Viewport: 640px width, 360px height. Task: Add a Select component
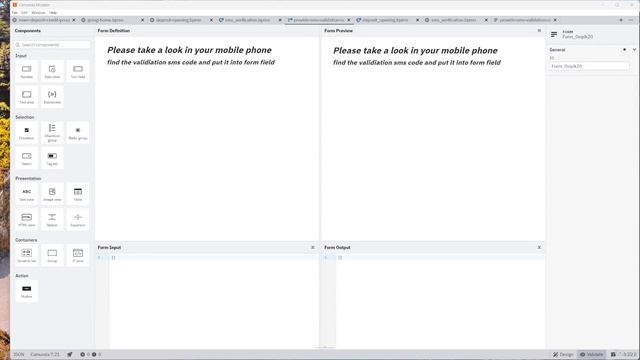coord(27,158)
